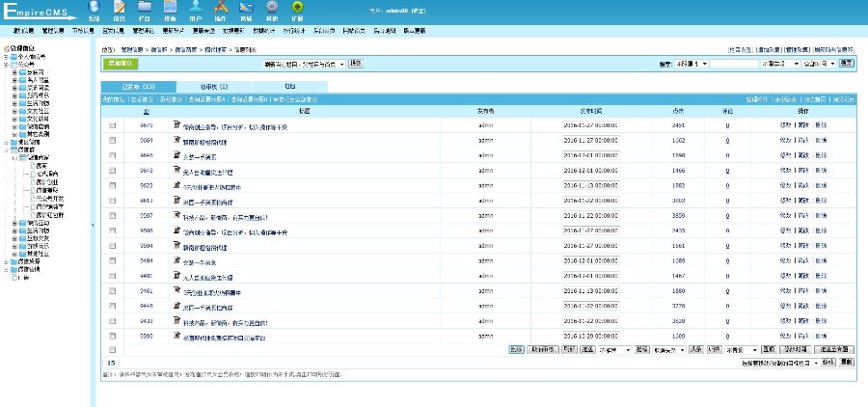Tick the checkbox for row 9448
This screenshot has width=868, height=407.
[113, 306]
